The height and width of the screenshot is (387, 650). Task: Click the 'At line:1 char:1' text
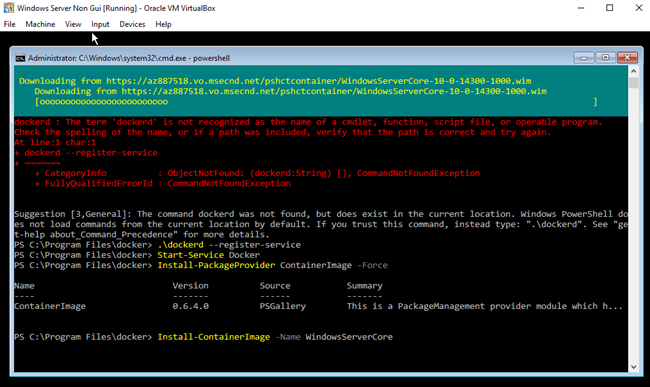55,143
